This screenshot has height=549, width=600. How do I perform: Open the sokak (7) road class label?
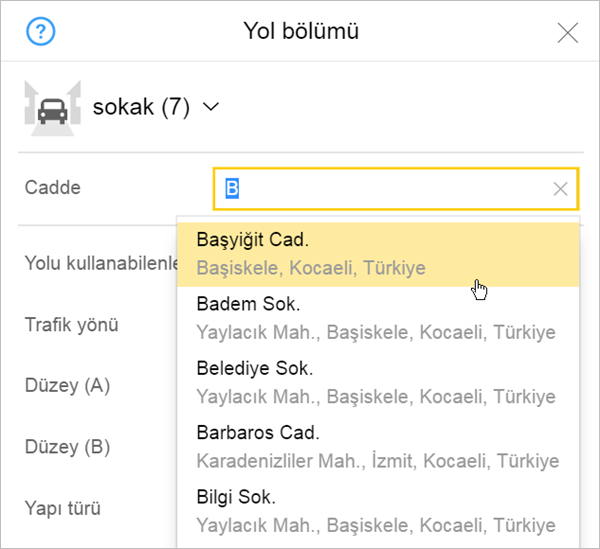coord(141,107)
